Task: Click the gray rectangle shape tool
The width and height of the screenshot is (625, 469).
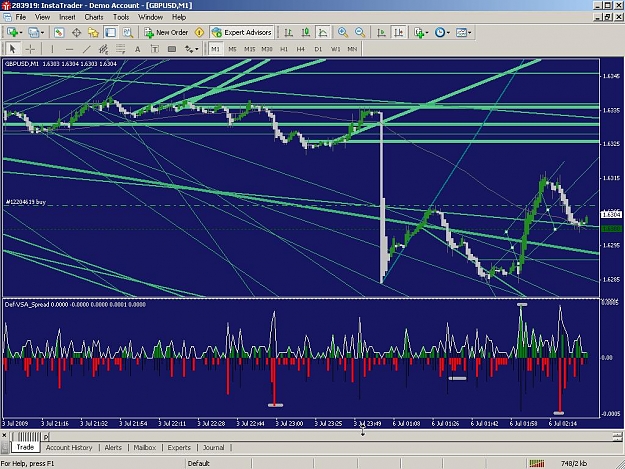Action: pyautogui.click(x=172, y=49)
